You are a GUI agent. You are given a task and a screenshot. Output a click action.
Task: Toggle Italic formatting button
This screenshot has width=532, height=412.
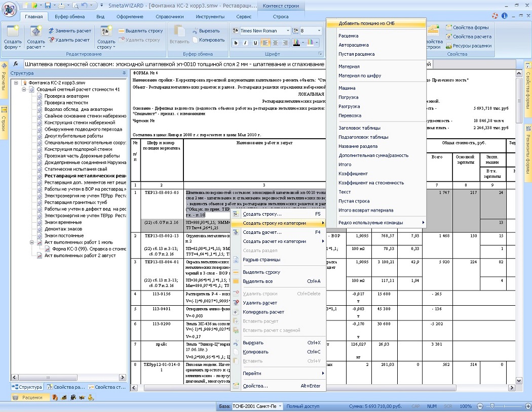[245, 43]
